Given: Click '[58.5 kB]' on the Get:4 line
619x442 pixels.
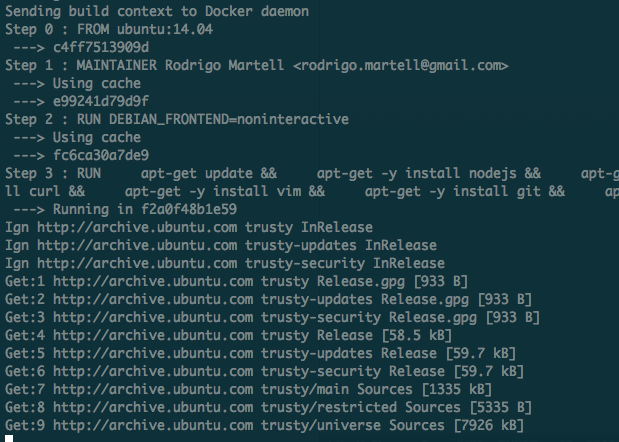Looking at the screenshot, I should pyautogui.click(x=417, y=335).
